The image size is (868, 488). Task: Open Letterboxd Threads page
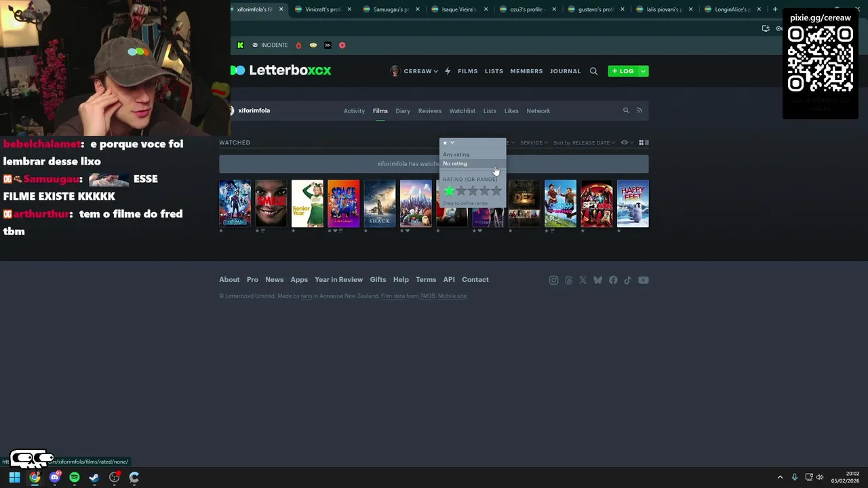click(x=568, y=280)
